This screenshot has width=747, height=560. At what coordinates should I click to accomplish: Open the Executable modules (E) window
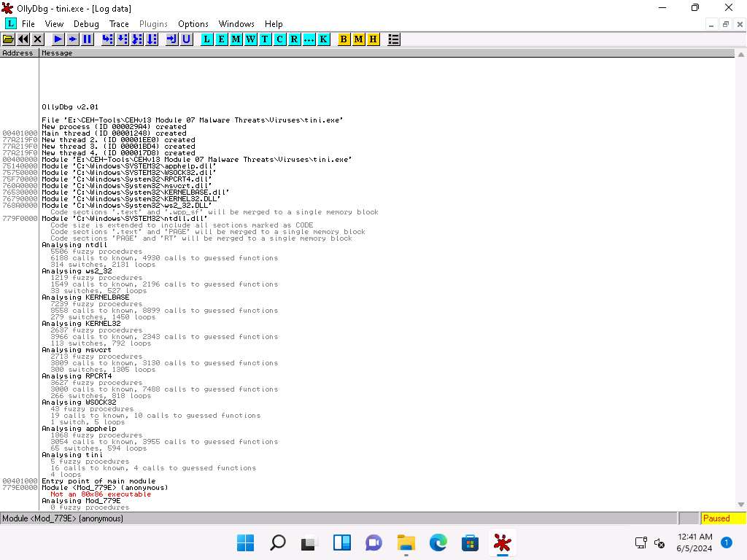click(x=222, y=39)
